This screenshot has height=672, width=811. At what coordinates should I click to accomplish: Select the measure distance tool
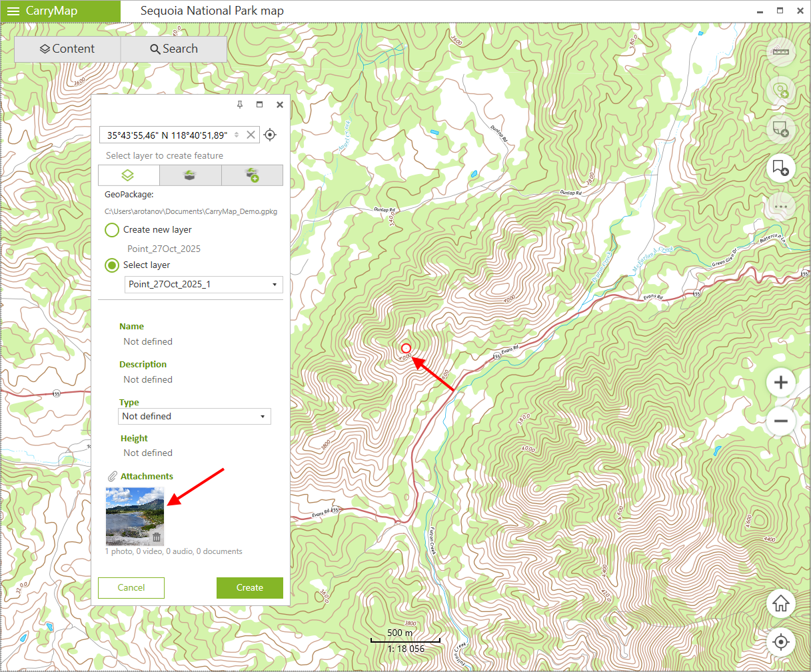[780, 53]
